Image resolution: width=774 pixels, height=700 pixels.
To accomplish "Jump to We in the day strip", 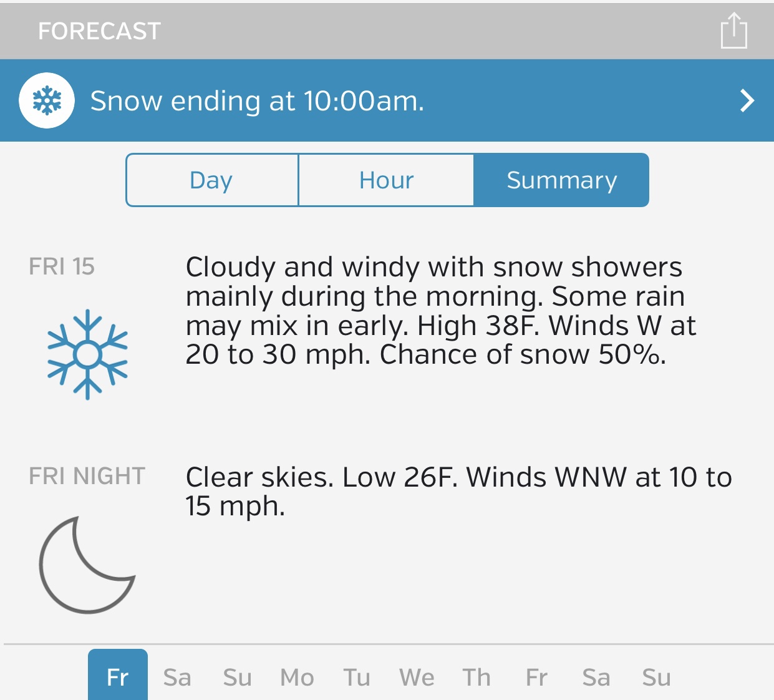I will pyautogui.click(x=417, y=678).
